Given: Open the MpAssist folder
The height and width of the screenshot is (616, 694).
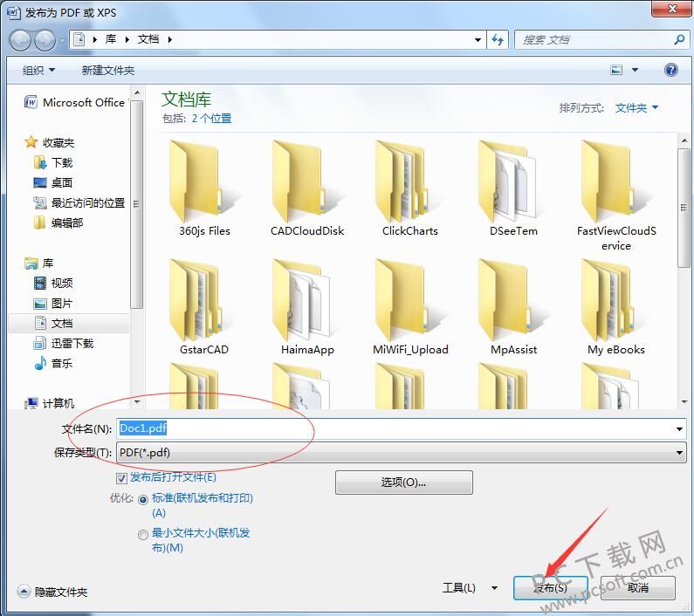Looking at the screenshot, I should [x=513, y=307].
